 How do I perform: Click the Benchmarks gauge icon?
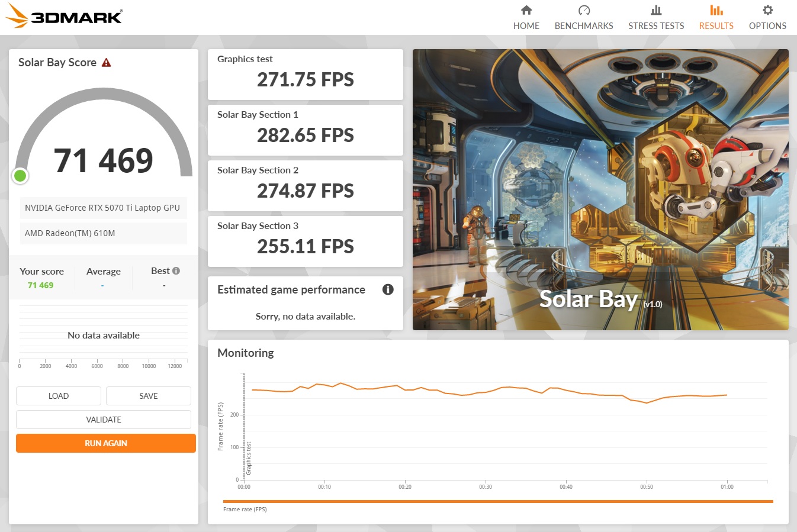(583, 10)
